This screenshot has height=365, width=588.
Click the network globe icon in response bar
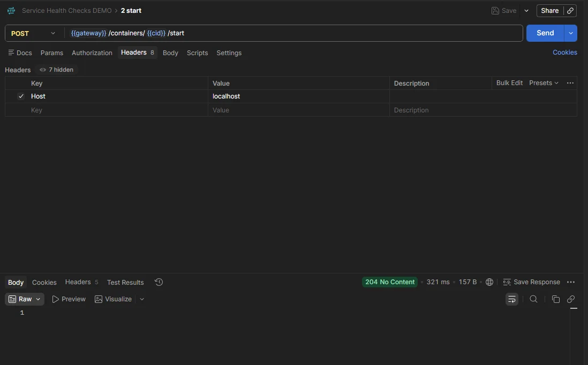coord(489,282)
